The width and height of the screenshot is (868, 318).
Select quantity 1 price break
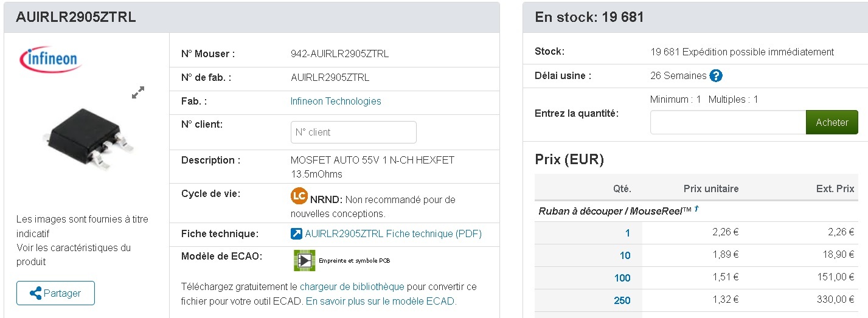point(627,233)
